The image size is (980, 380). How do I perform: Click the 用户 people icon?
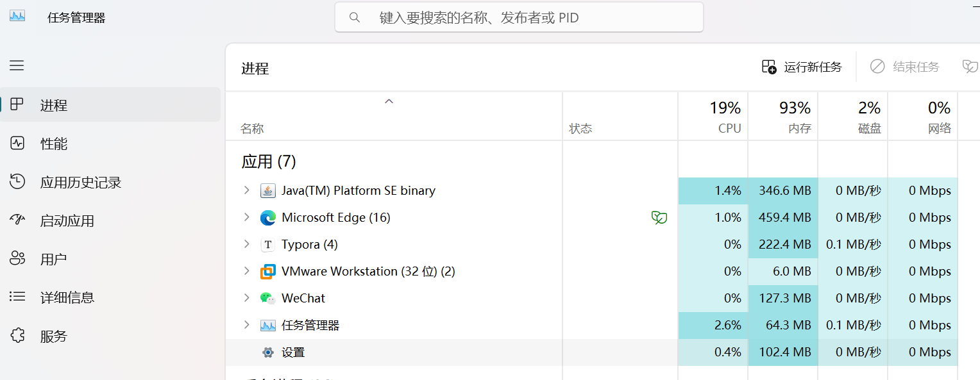pyautogui.click(x=17, y=258)
